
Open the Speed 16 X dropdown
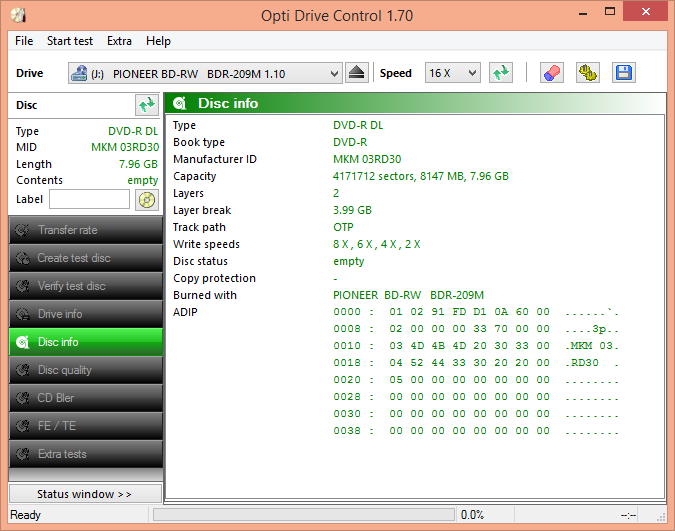point(452,73)
